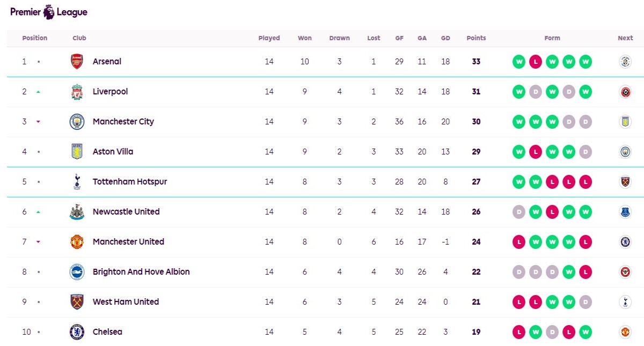
Task: Click the Newcastle United club crest
Action: point(77,212)
